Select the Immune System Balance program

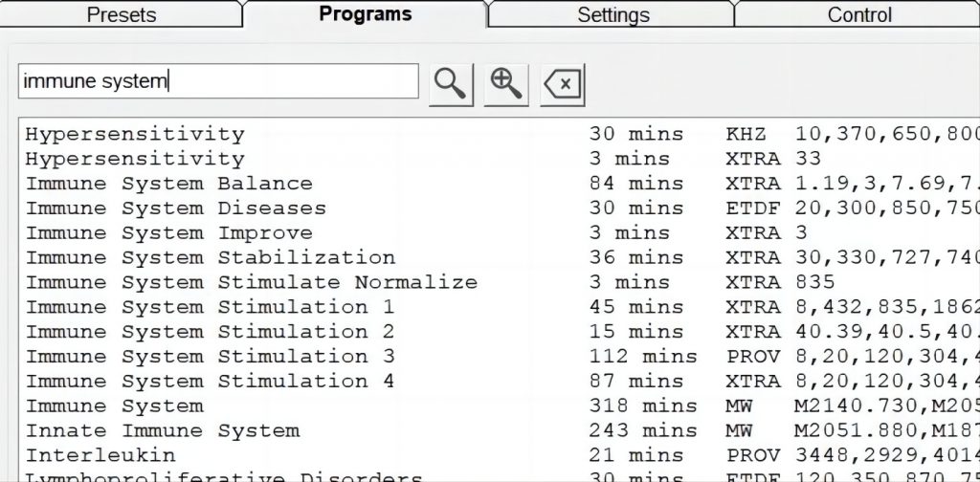point(168,184)
